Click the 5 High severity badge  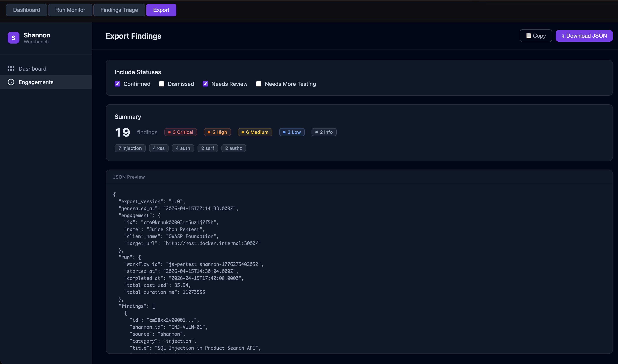coord(217,132)
